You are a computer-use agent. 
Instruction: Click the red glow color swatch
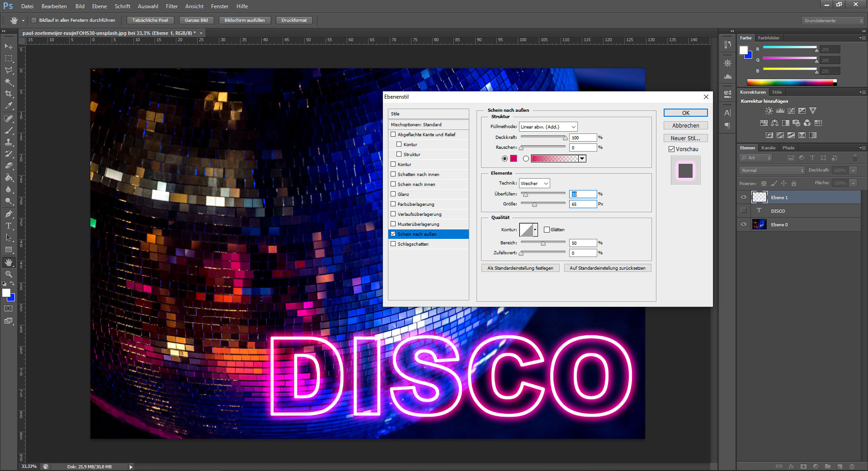pos(514,158)
